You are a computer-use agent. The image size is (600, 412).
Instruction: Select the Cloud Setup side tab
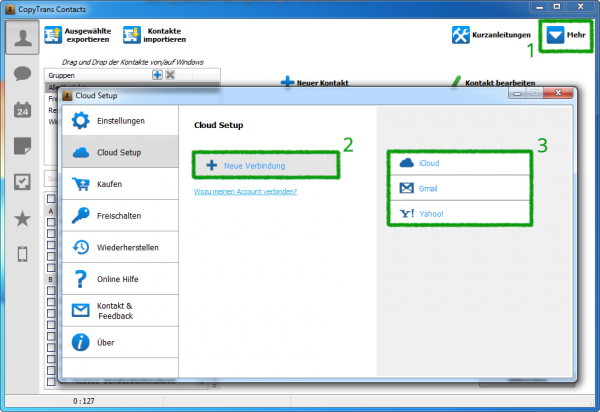click(120, 152)
